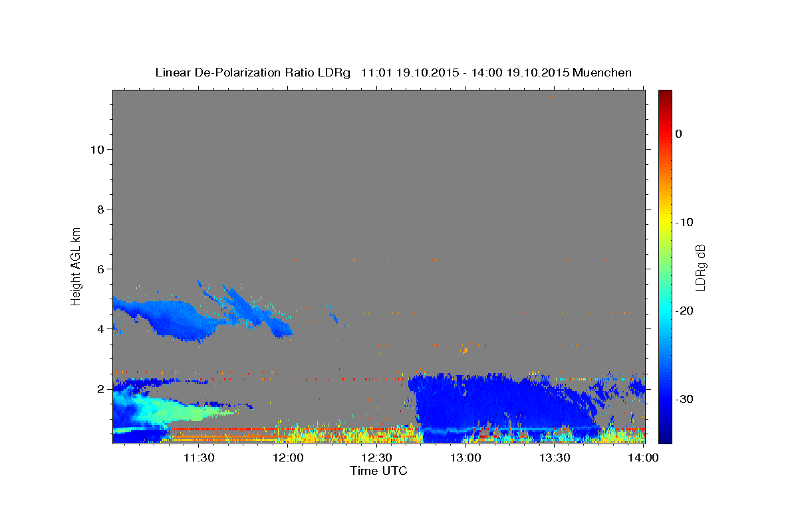Screen dimensions: 798x532
Task: Click the 13:30 time tick label
Action: [x=554, y=458]
